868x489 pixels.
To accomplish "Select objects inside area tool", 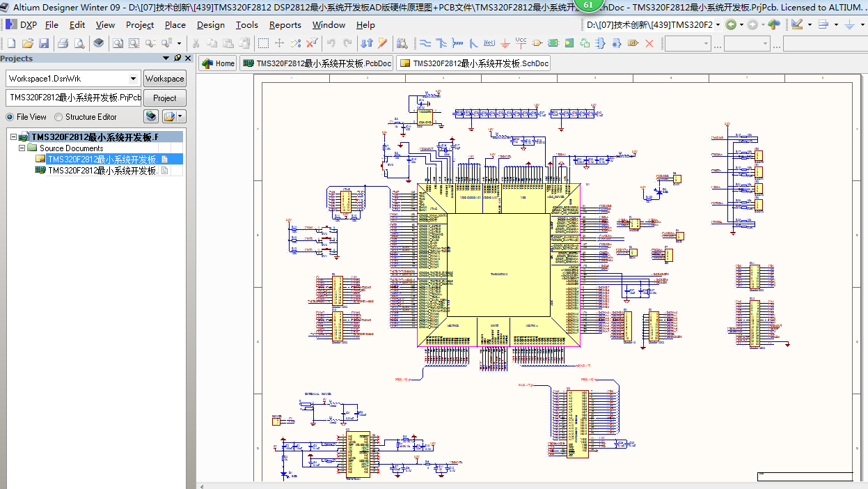I will pos(263,43).
